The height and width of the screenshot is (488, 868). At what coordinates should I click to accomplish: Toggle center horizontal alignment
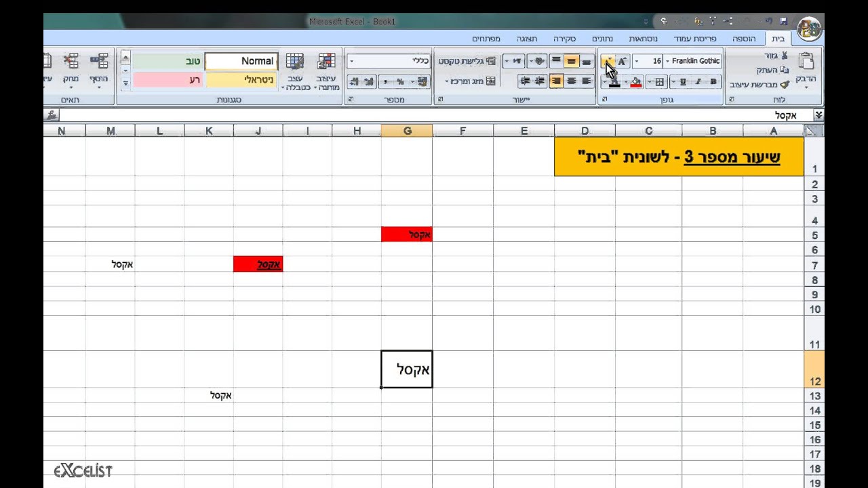pos(571,81)
